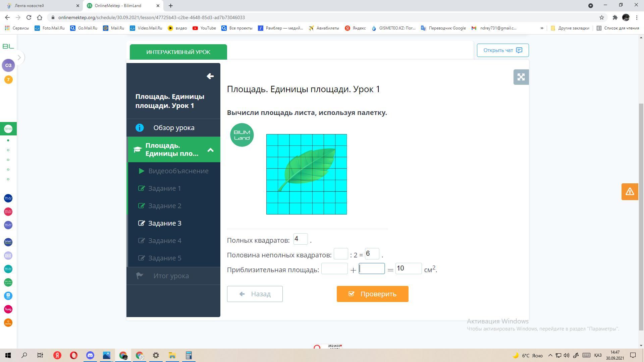This screenshot has width=644, height=362.
Task: Open the Calculator from taskbar
Action: point(189,355)
